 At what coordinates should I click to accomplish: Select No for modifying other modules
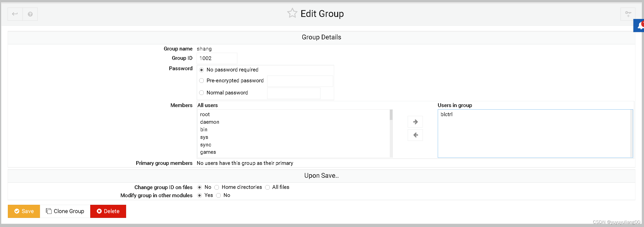coord(219,195)
